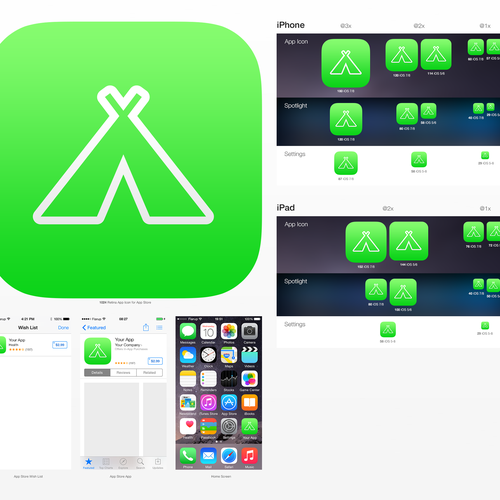
Task: Open the Game Center app icon
Action: click(249, 379)
